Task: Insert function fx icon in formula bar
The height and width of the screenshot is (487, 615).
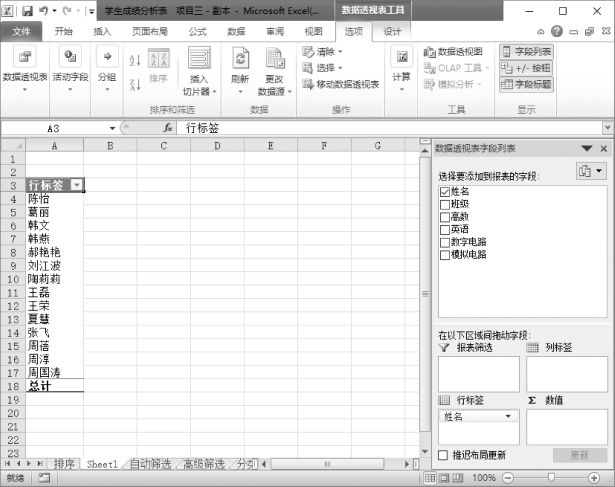Action: pos(168,128)
